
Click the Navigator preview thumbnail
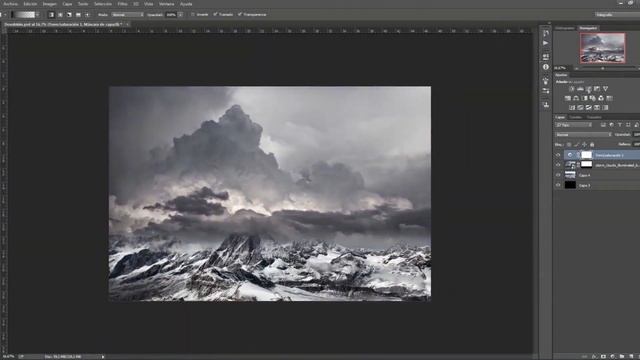click(x=602, y=48)
